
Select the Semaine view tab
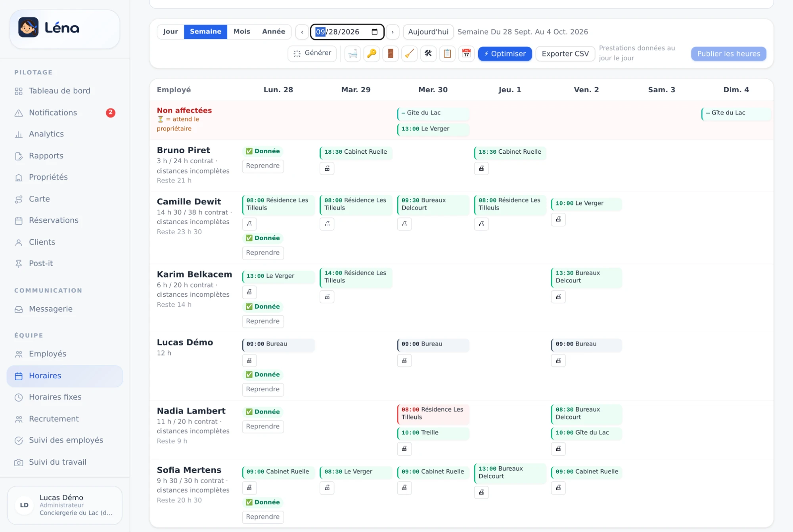[x=205, y=32]
